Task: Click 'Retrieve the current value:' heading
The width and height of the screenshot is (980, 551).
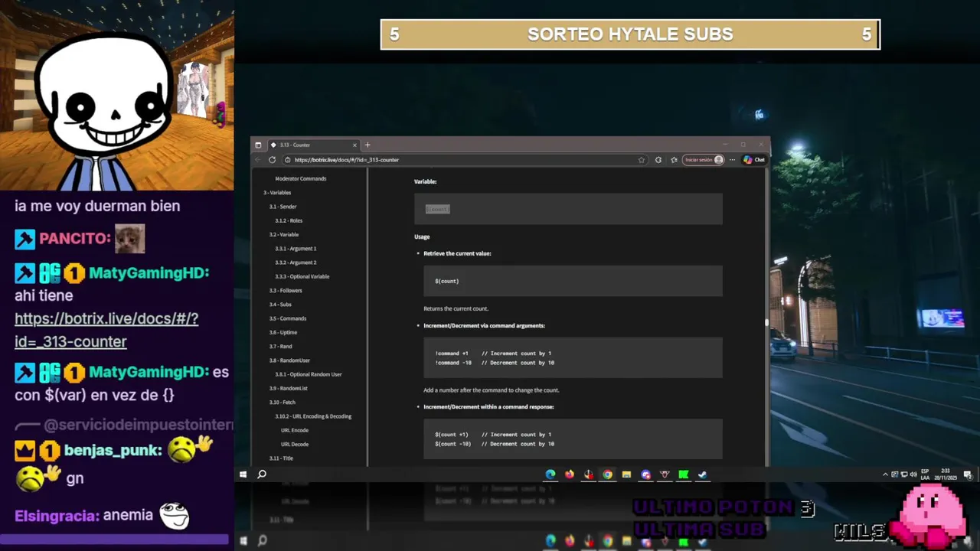Action: pyautogui.click(x=457, y=253)
